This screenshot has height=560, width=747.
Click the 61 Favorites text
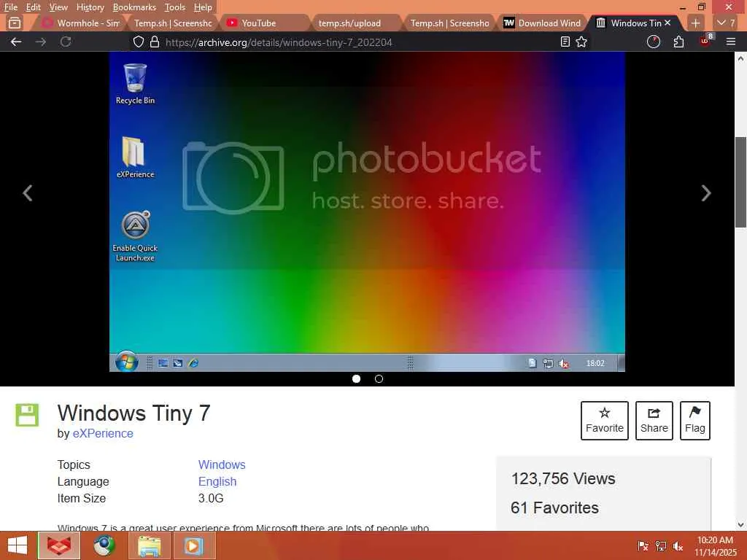tap(554, 507)
